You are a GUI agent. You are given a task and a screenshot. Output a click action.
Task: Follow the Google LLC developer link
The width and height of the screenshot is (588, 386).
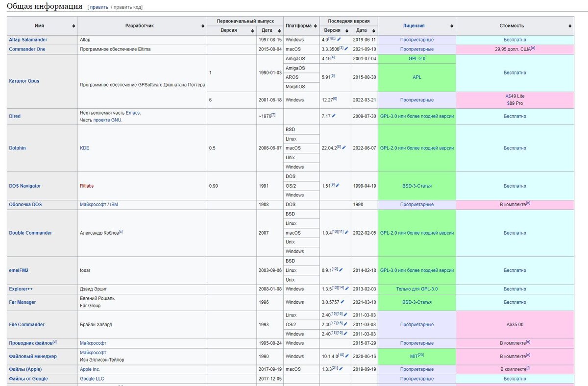click(92, 379)
